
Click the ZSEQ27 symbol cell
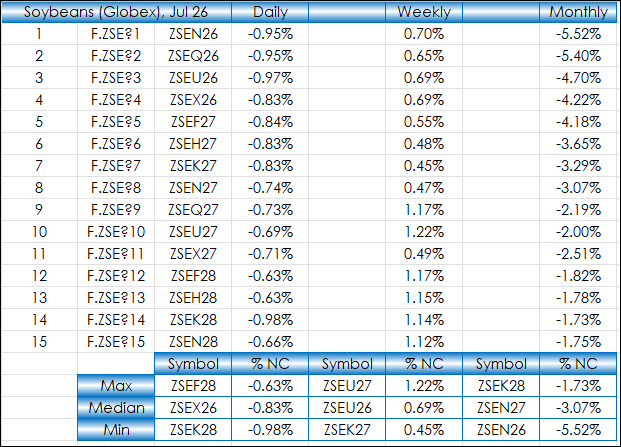[193, 210]
